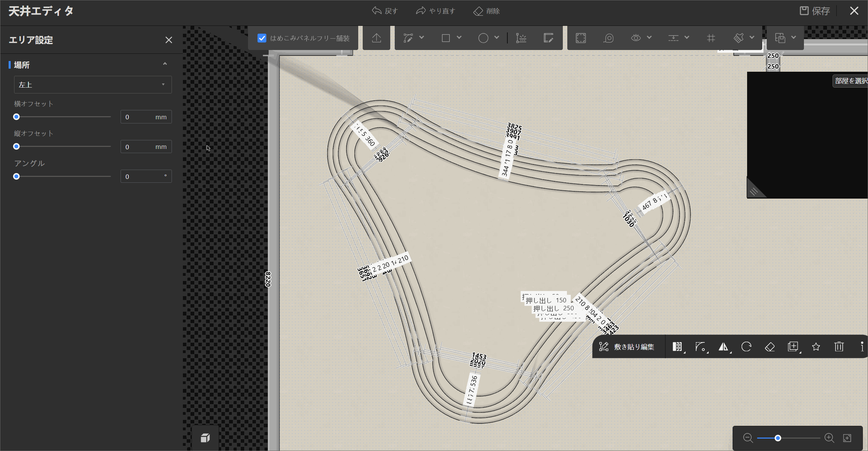
Task: Click the 横オフセット slider handle
Action: click(x=16, y=117)
